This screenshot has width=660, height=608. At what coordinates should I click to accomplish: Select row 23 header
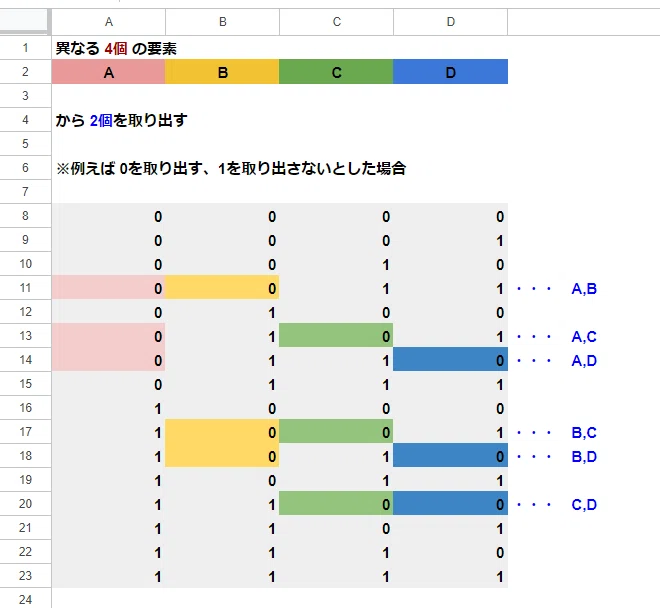[25, 576]
